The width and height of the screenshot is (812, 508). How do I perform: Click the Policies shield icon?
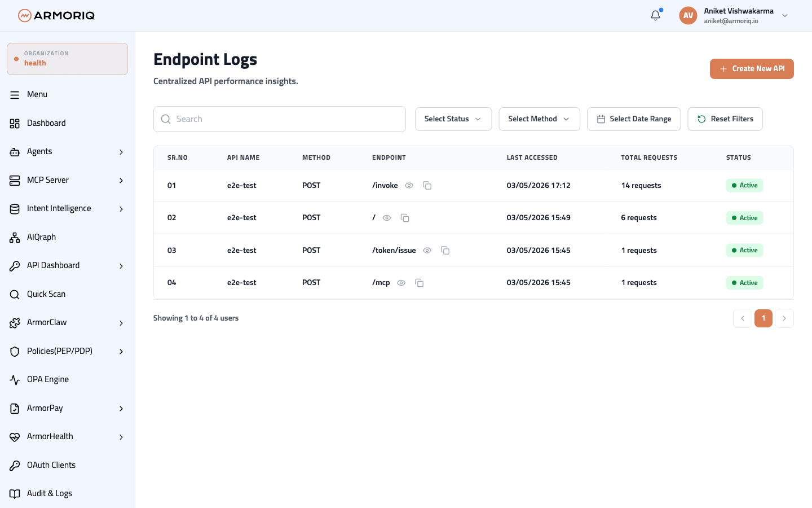[x=15, y=351]
